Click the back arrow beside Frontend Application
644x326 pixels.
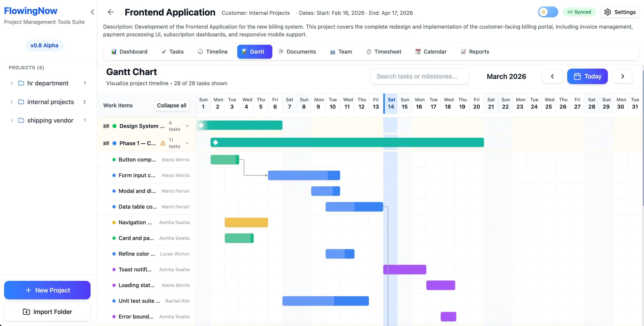111,12
